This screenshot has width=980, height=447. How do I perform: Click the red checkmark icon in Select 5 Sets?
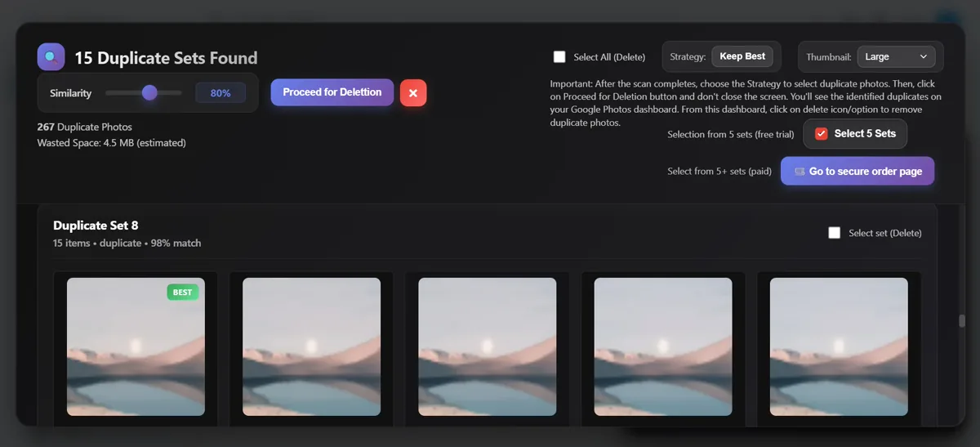[x=822, y=133]
